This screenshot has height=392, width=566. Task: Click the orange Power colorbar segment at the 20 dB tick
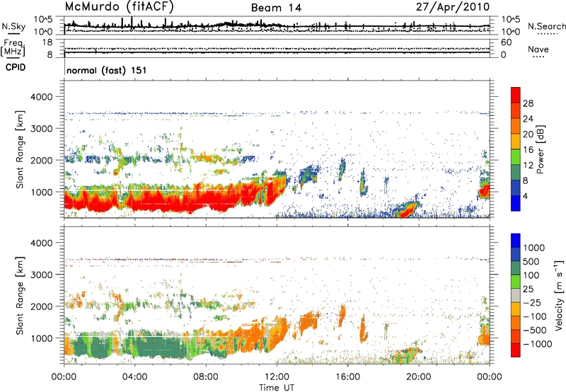[x=516, y=126]
